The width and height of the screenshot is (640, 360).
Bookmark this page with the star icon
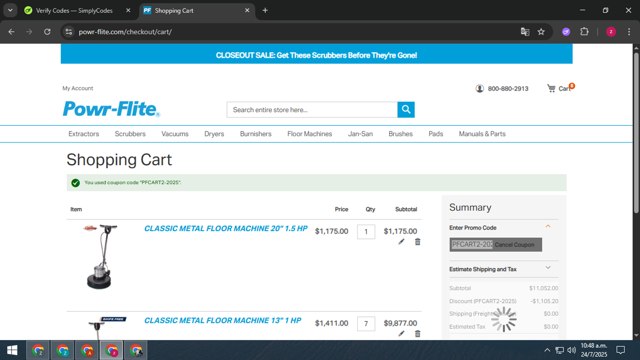point(541,32)
